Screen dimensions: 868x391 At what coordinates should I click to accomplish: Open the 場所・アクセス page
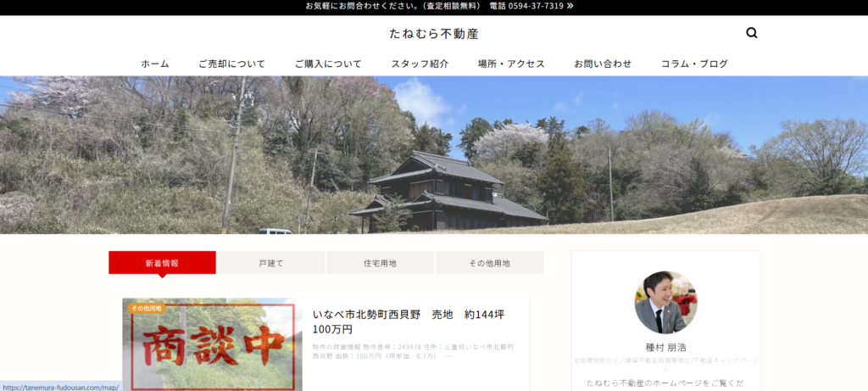(x=511, y=64)
